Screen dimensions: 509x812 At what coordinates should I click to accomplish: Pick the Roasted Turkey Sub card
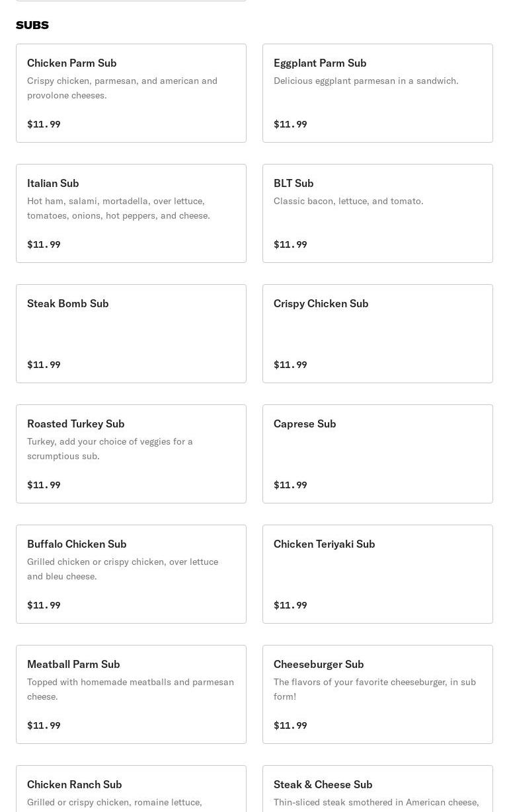pos(131,454)
